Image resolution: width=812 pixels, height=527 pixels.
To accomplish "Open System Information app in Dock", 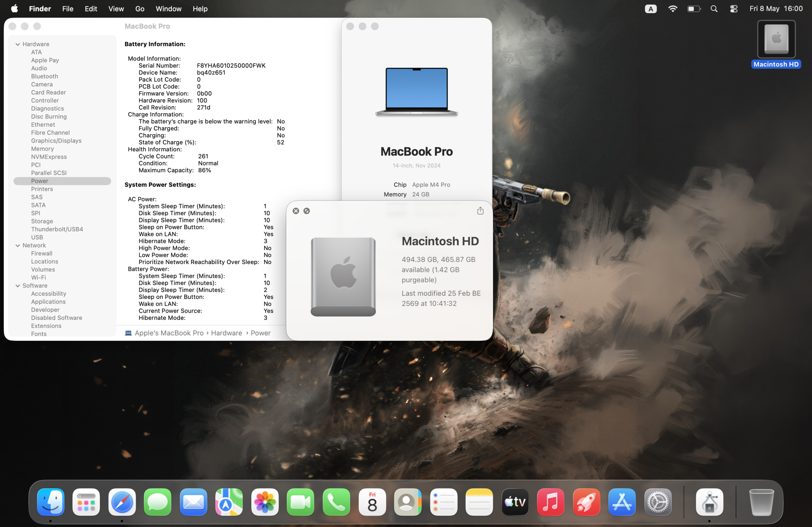I will click(x=709, y=502).
